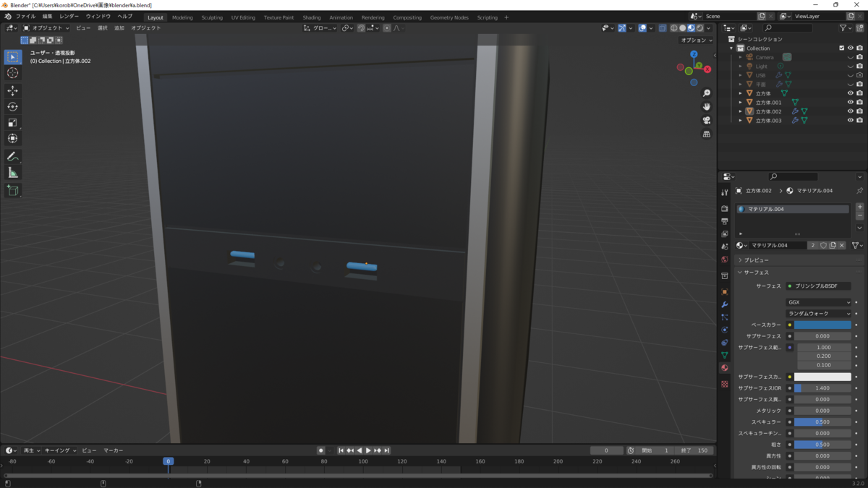Open the GGX distribution dropdown

(x=819, y=302)
